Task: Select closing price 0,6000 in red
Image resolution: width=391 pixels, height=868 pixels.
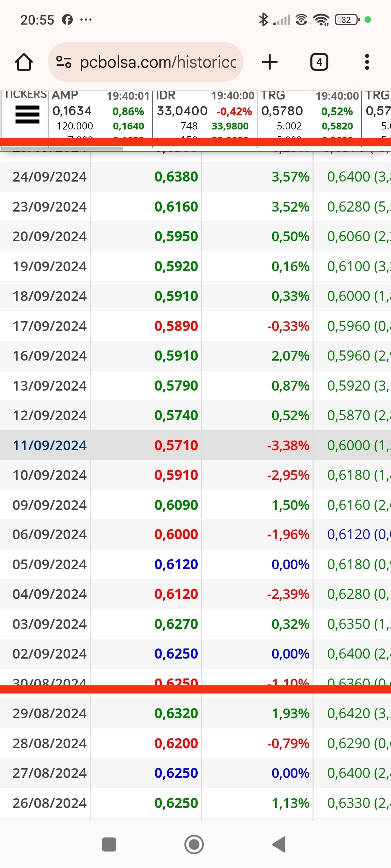Action: tap(176, 535)
